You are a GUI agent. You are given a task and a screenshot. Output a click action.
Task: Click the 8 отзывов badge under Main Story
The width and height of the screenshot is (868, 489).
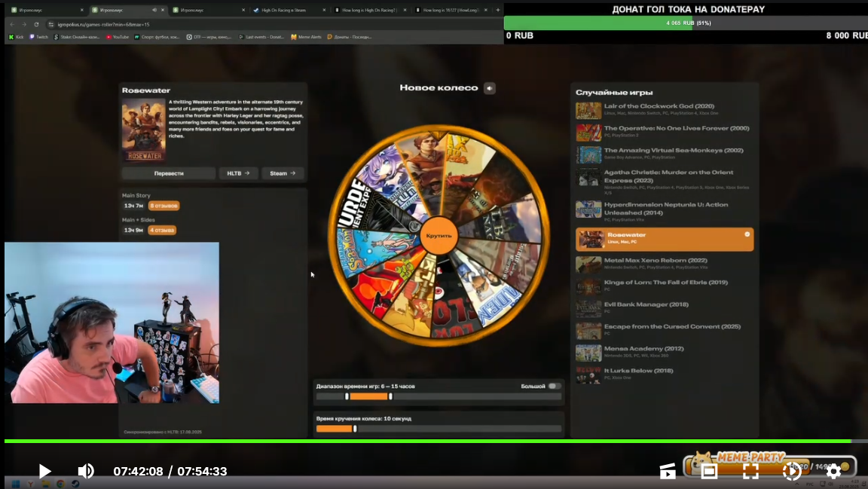[164, 206]
